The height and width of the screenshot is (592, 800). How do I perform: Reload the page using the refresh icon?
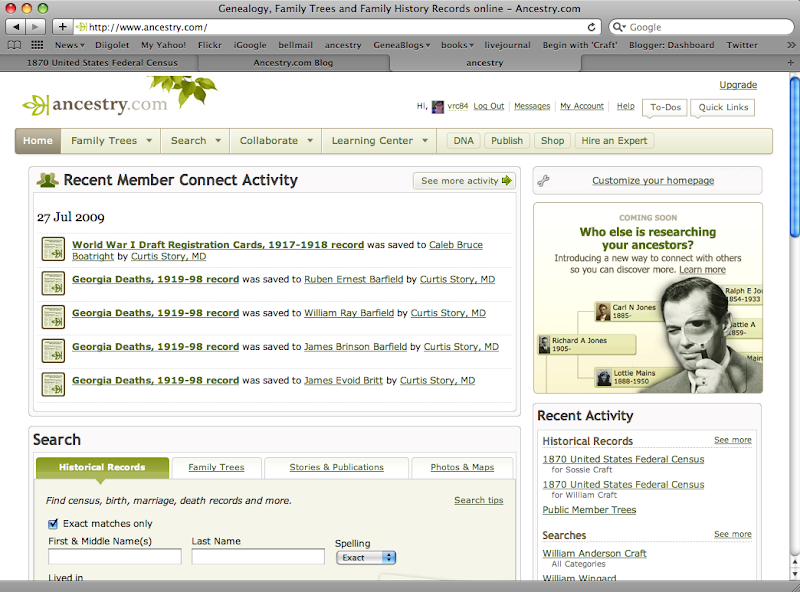coord(591,27)
